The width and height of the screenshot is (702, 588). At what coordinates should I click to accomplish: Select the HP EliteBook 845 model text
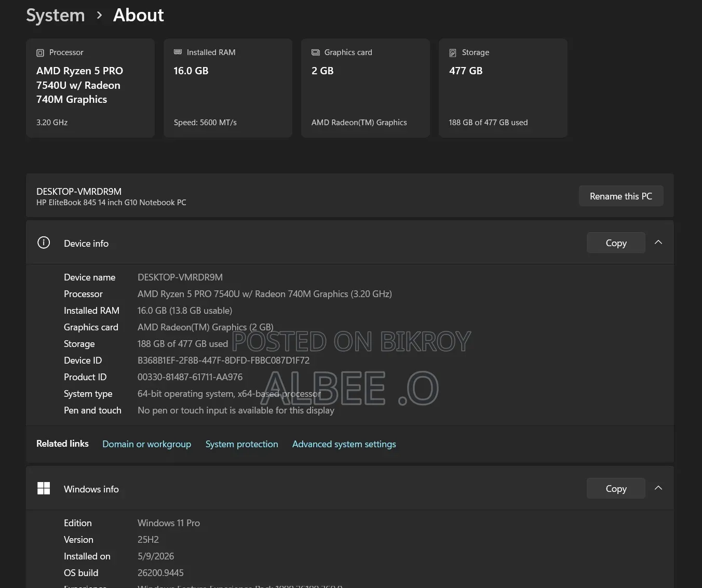(x=111, y=203)
